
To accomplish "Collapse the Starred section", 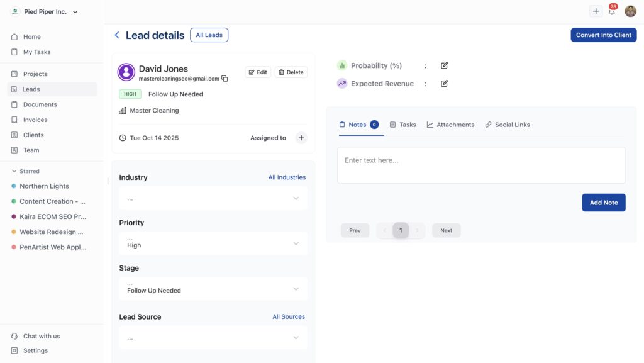I will click(x=14, y=171).
